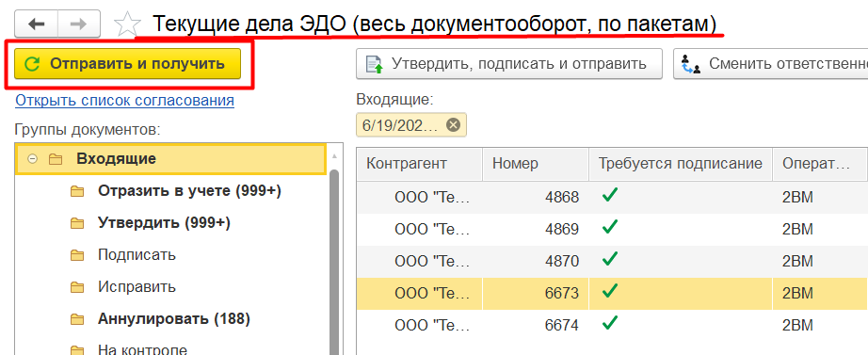868x355 pixels.
Task: Go forward with the right arrow button
Action: (79, 24)
